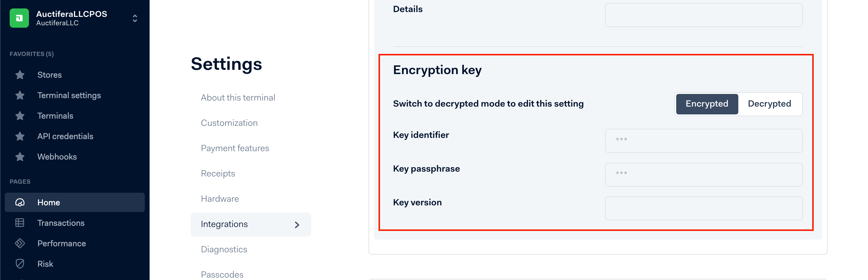Open the Terminals favorite link
The image size is (868, 280).
pos(55,116)
